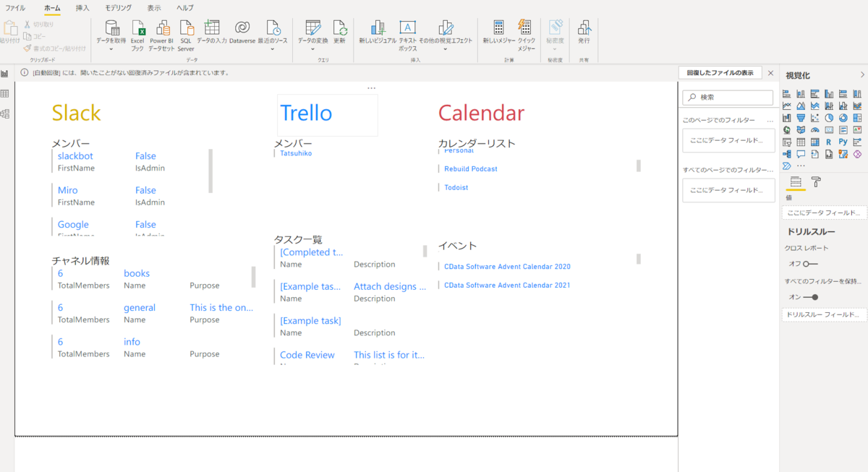The width and height of the screenshot is (868, 472).
Task: Open the Transform Data (データの変換) dropdown
Action: pos(312,49)
